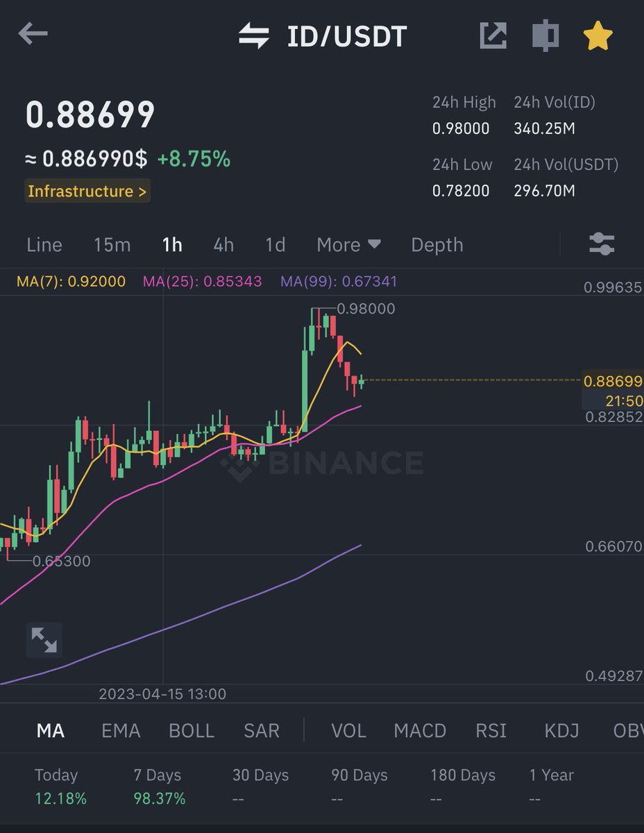This screenshot has height=833, width=644.
Task: Tap the current price 0.88699 headline
Action: (x=90, y=115)
